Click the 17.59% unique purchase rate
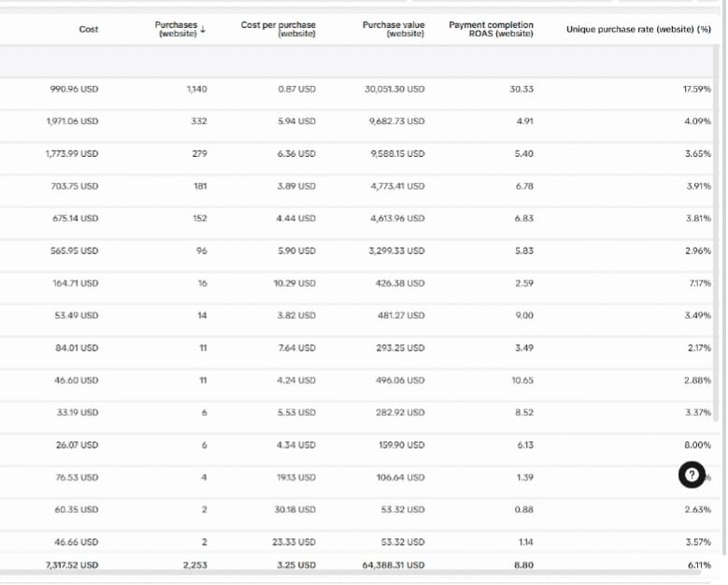728x585 pixels. 697,89
